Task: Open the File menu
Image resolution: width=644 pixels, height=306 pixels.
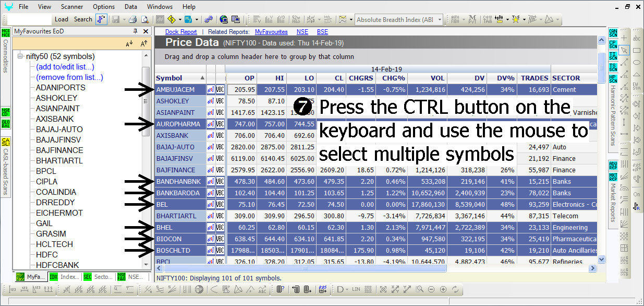Action: (23, 7)
